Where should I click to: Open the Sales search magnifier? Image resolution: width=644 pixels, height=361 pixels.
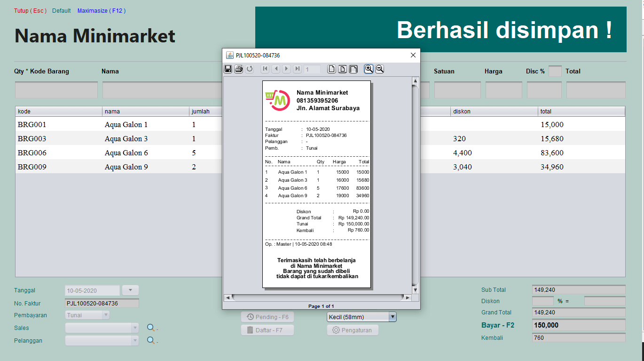[x=150, y=328]
